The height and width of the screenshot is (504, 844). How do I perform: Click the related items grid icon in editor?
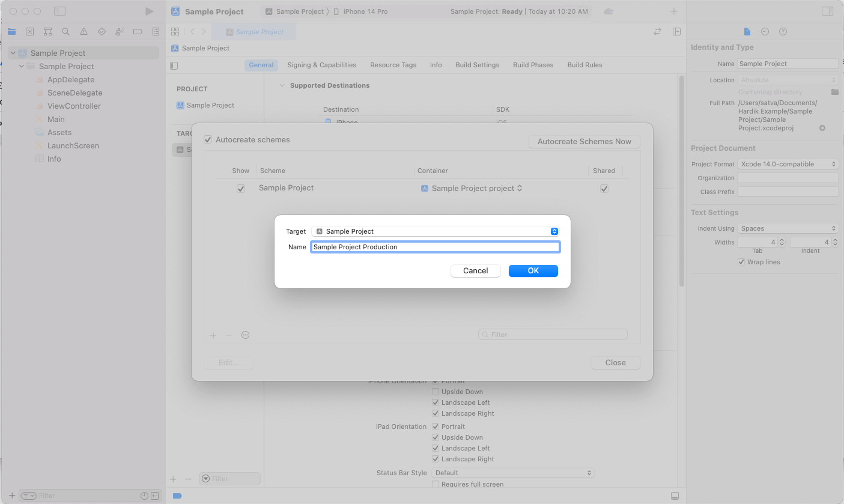[x=175, y=32]
